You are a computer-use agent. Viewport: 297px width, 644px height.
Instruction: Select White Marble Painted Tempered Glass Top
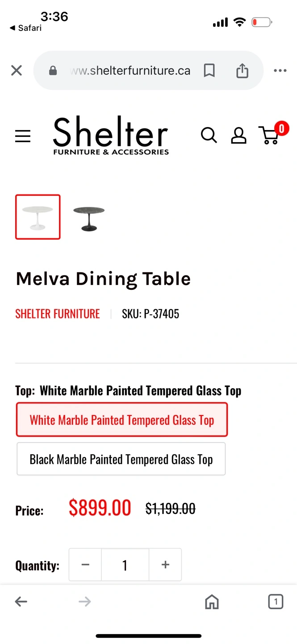pyautogui.click(x=122, y=419)
